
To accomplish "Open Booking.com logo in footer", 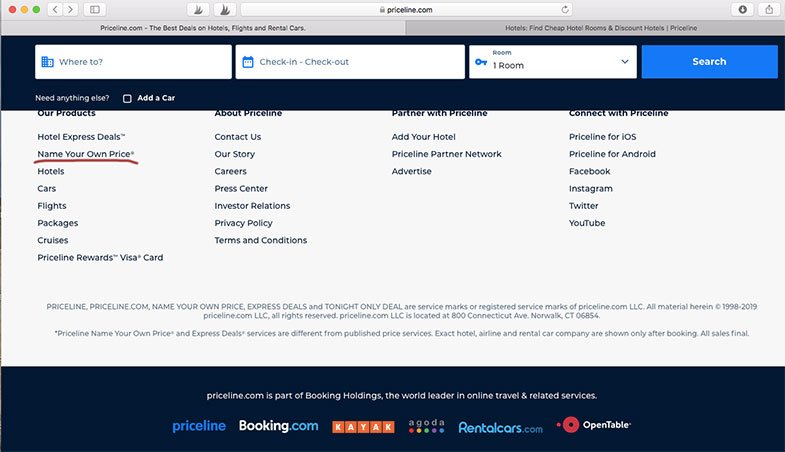I will tap(278, 426).
